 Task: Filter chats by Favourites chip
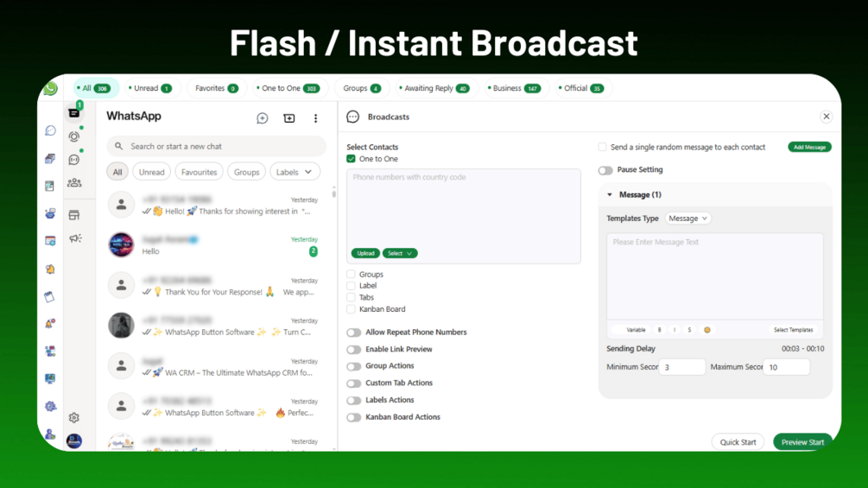[200, 172]
